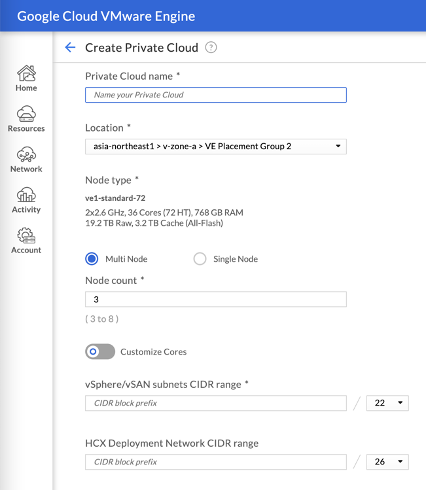The image size is (426, 490).
Task: Click the Network label in the sidebar
Action: click(26, 169)
